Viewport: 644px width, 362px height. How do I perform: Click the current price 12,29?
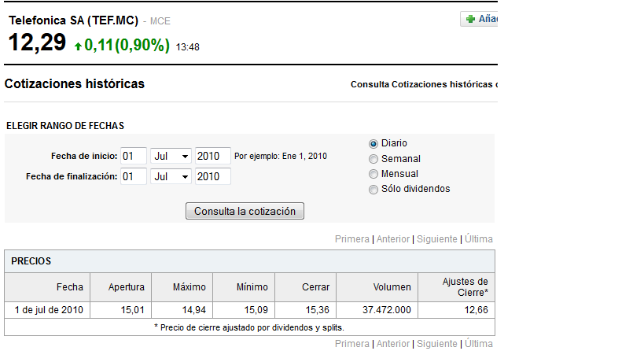(37, 42)
